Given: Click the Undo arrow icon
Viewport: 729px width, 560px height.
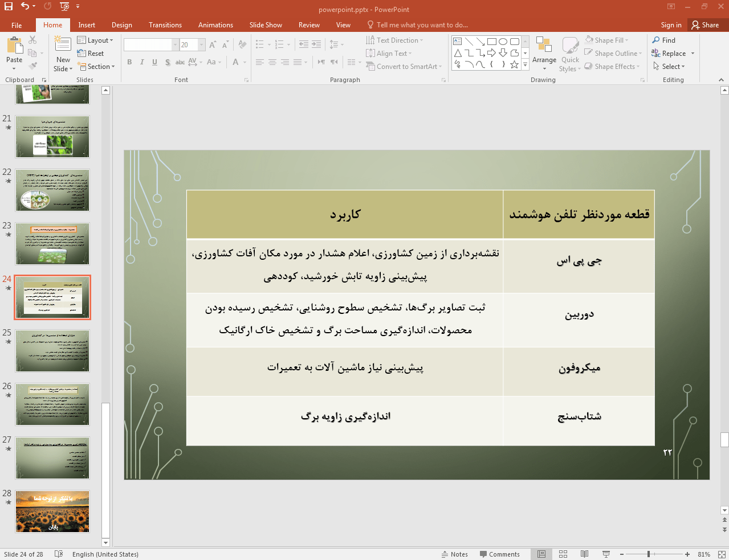Looking at the screenshot, I should pos(25,6).
